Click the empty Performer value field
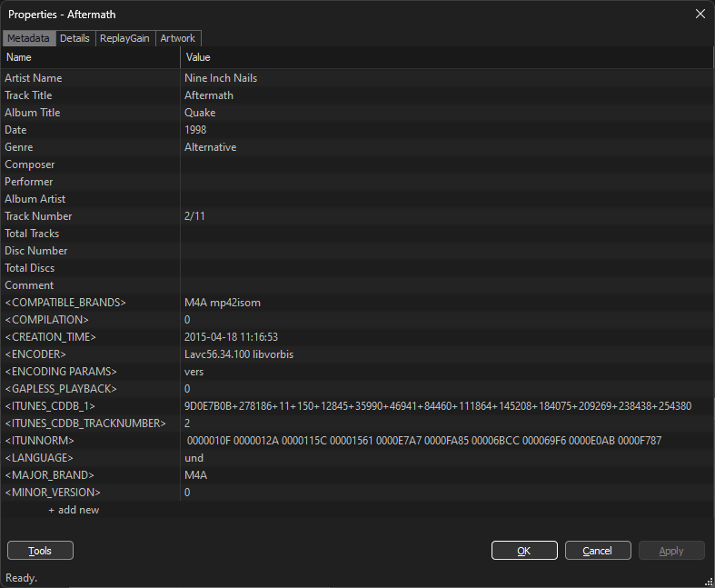The width and height of the screenshot is (715, 588). click(447, 182)
